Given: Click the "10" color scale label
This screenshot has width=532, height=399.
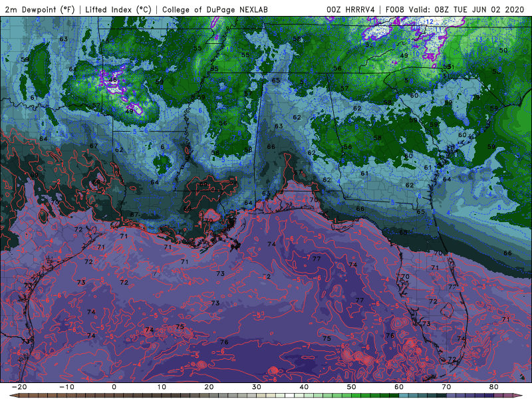Looking at the screenshot, I should point(162,387).
